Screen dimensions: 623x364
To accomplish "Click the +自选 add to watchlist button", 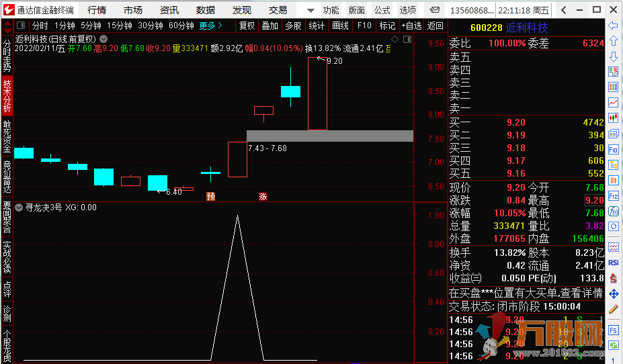I will coord(411,26).
